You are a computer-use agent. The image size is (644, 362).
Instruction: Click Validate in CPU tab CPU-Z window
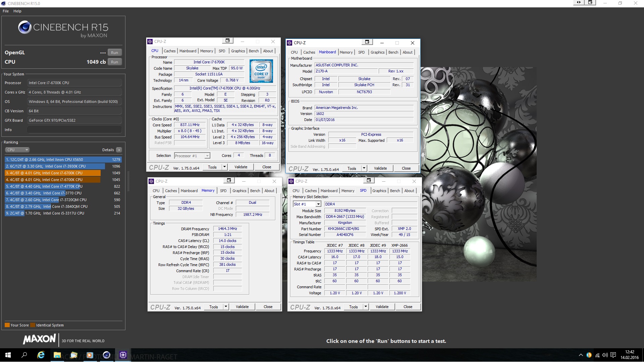pos(241,167)
